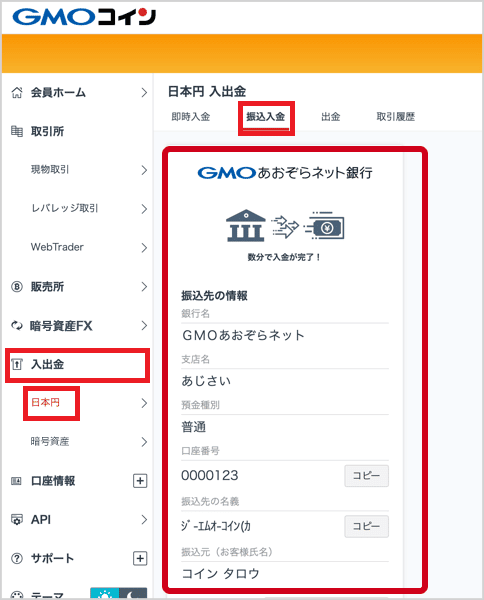This screenshot has width=484, height=600.
Task: Switch theme to light sun mode
Action: coord(104,593)
